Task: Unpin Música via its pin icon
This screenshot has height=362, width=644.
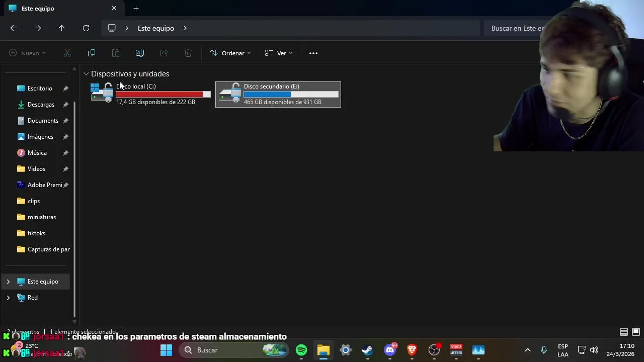Action: coord(65,153)
